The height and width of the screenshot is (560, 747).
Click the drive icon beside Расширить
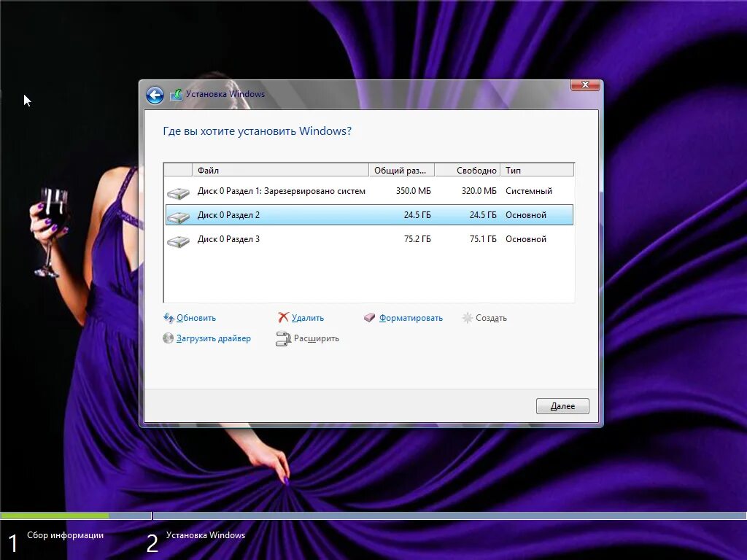(284, 338)
